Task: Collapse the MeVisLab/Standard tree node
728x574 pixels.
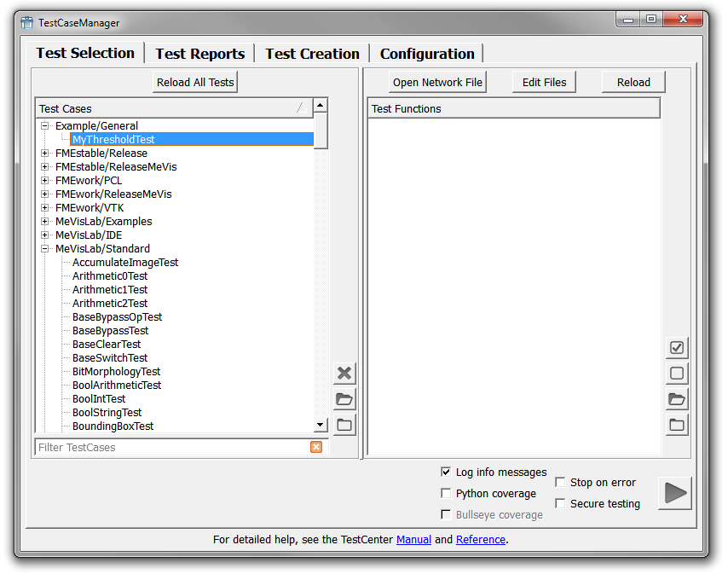Action: (x=45, y=249)
